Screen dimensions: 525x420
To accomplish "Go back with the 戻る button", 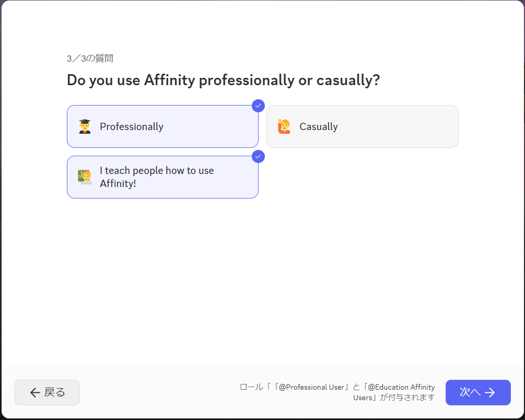I will (x=47, y=393).
